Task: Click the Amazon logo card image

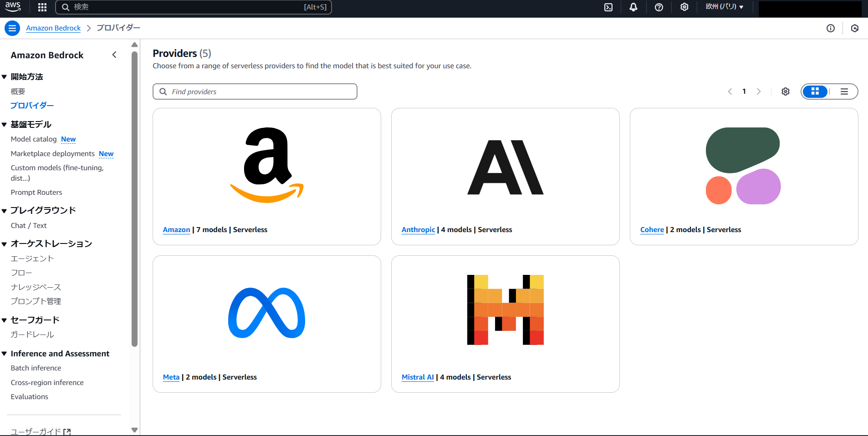Action: pos(267,165)
